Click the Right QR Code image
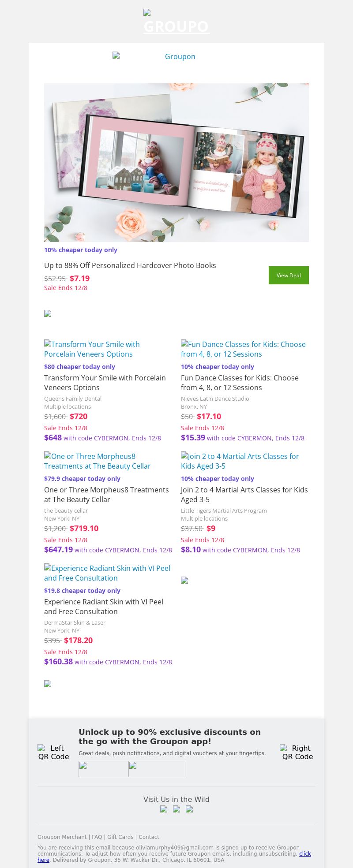 tap(297, 752)
